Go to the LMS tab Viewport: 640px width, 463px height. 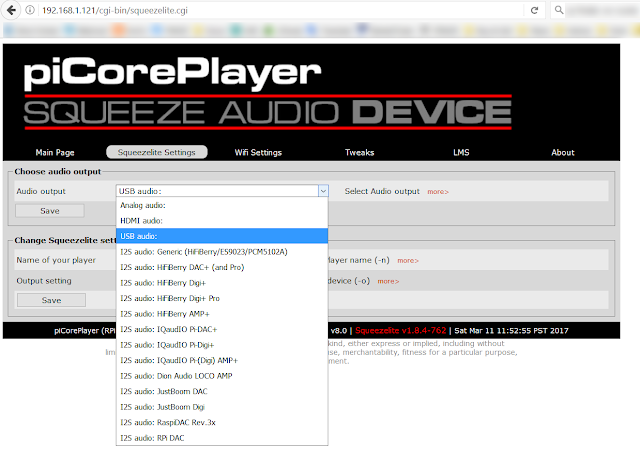(x=461, y=152)
